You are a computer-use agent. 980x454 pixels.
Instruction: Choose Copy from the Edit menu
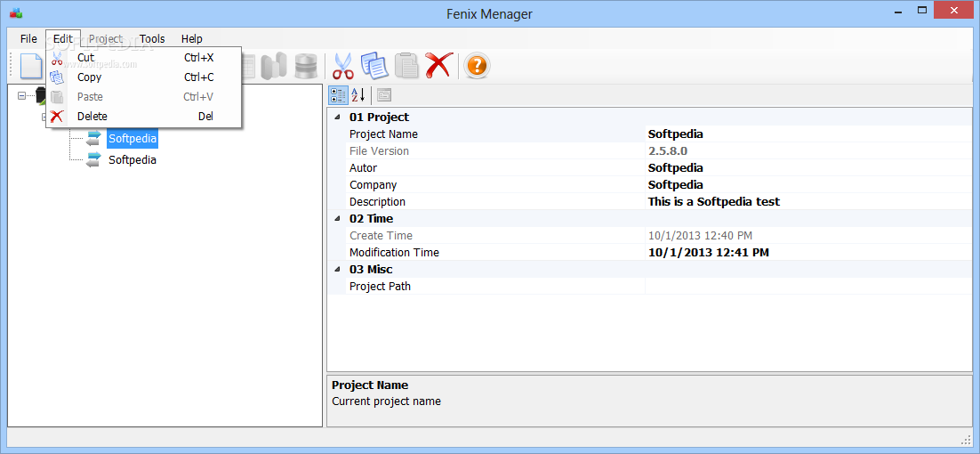click(144, 77)
